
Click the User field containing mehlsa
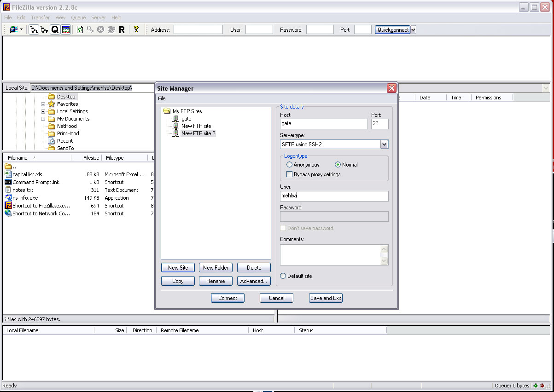334,196
